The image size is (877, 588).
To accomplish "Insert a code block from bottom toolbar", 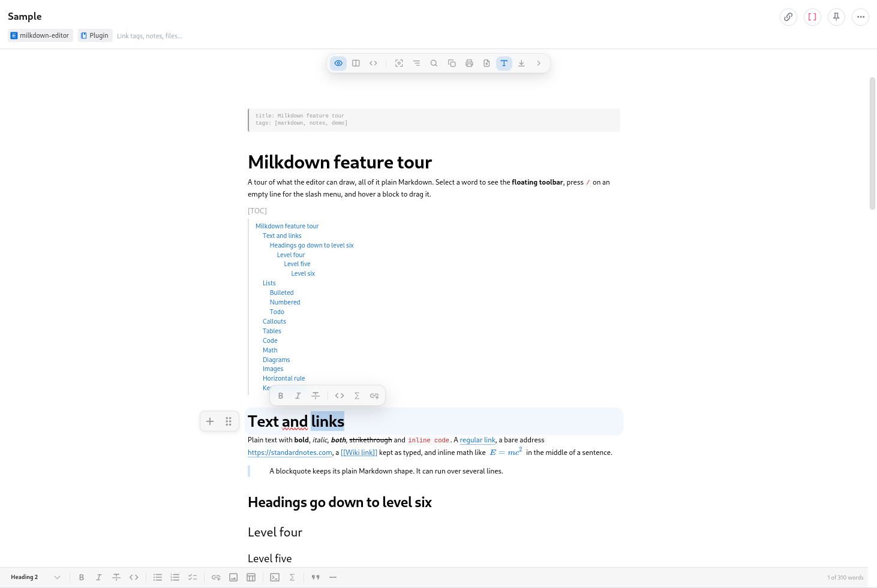I will point(275,577).
